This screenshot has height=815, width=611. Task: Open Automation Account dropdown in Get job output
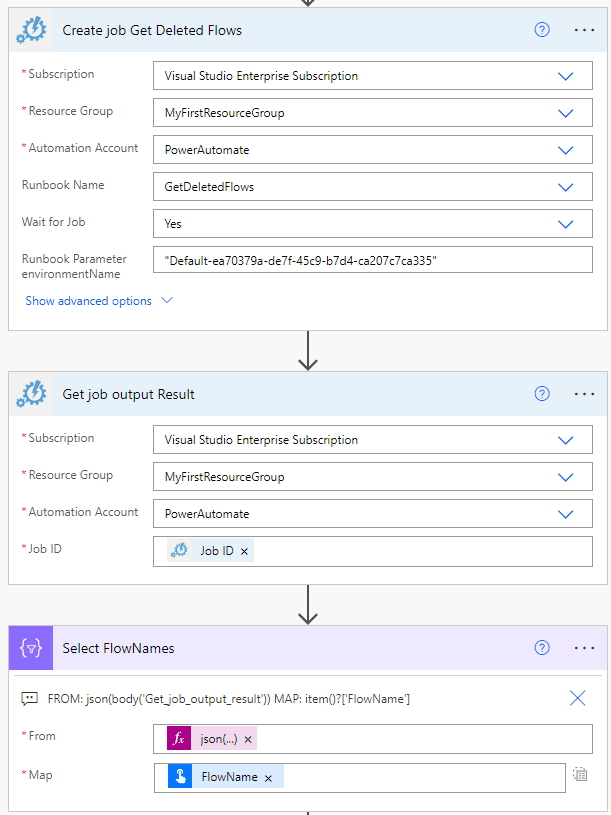pos(565,514)
